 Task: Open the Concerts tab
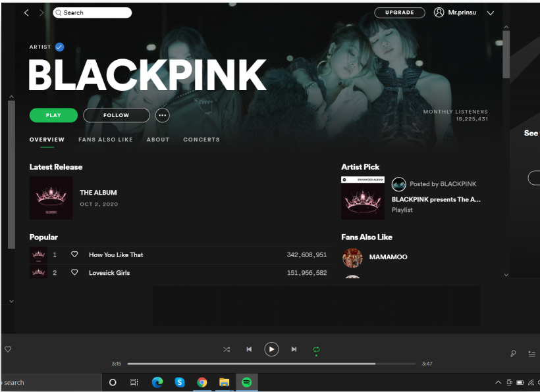coord(202,139)
